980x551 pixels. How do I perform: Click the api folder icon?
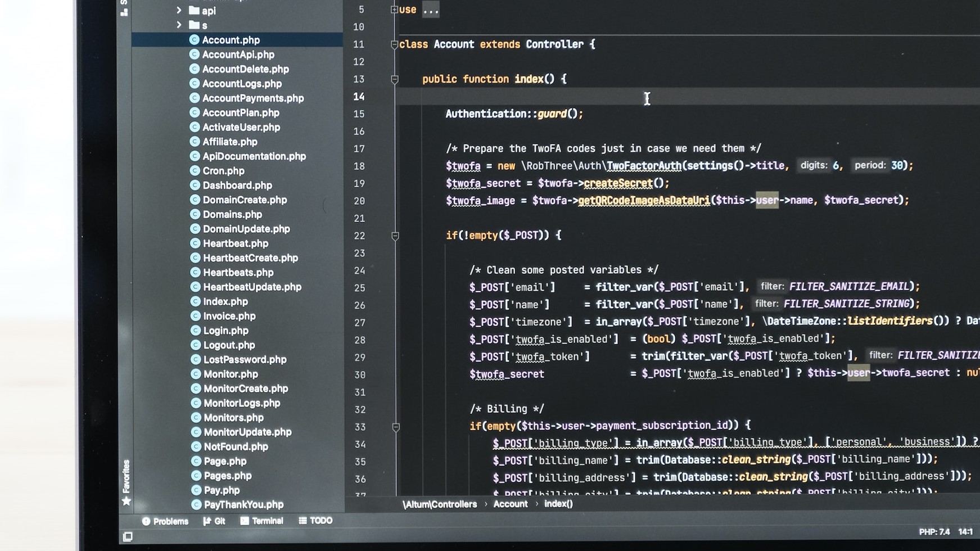point(195,10)
